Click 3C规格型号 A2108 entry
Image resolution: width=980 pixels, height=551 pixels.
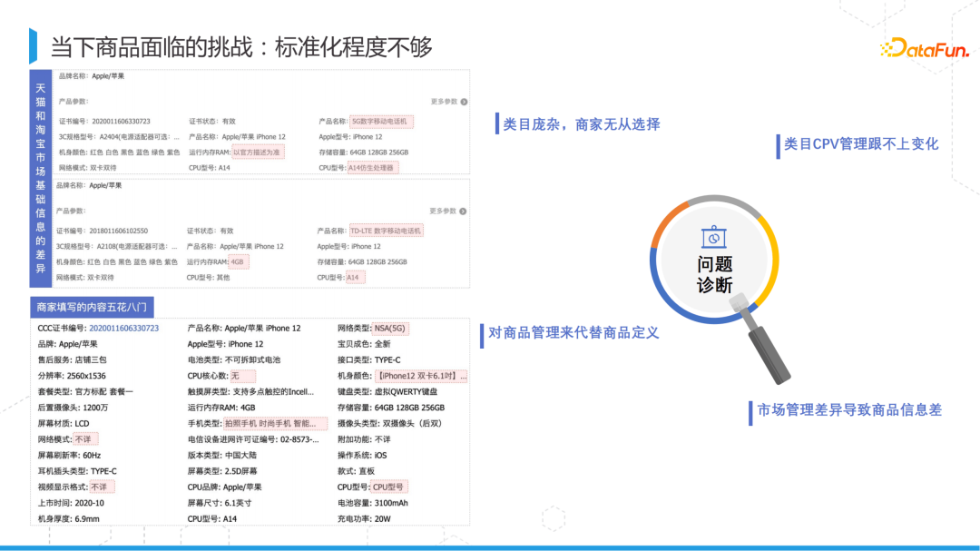[117, 246]
